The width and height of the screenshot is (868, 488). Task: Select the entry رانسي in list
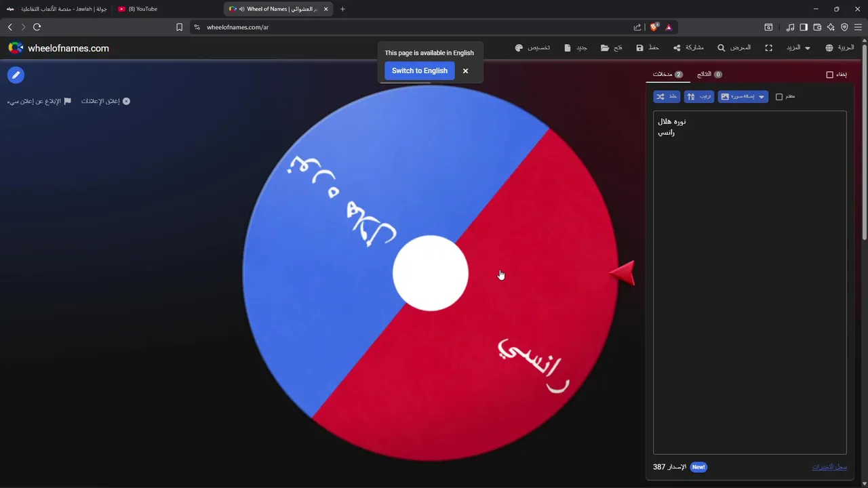point(666,132)
